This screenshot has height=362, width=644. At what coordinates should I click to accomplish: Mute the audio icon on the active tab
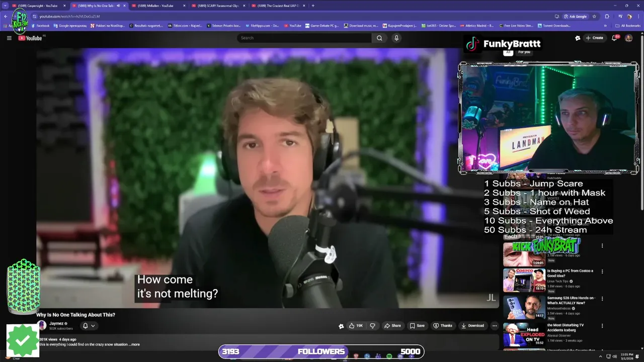(118, 6)
